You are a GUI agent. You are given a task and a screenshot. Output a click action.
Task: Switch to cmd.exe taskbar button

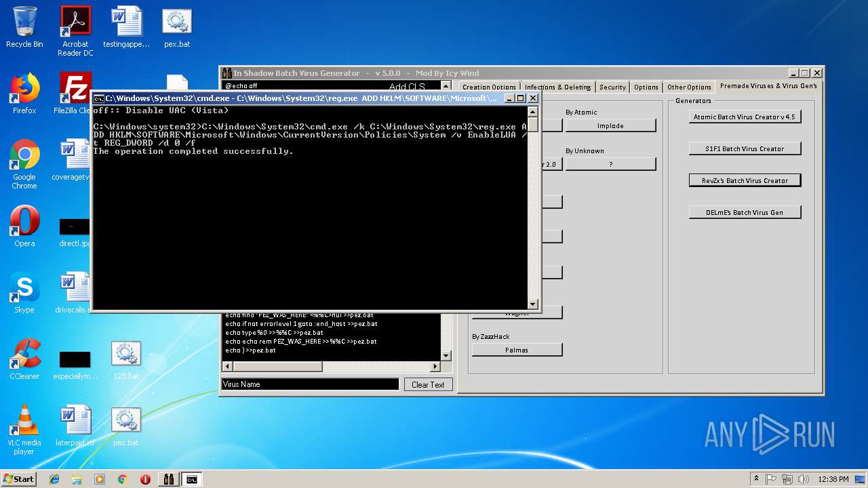point(192,479)
